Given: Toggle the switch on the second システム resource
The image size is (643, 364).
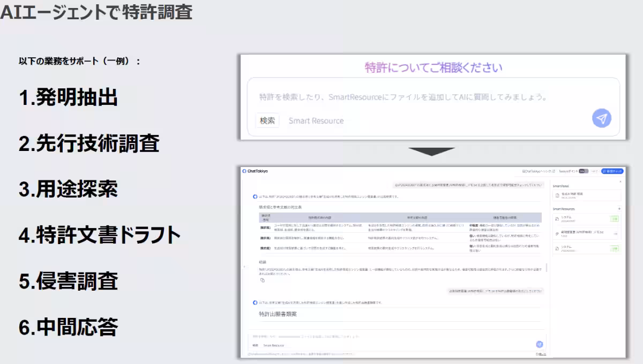Looking at the screenshot, I should click(615, 249).
